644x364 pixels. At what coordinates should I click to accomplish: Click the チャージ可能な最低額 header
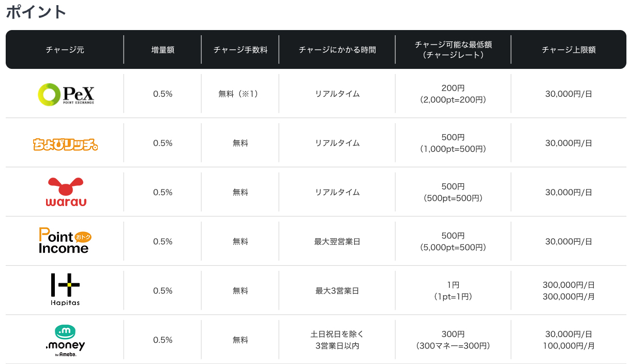(x=453, y=45)
